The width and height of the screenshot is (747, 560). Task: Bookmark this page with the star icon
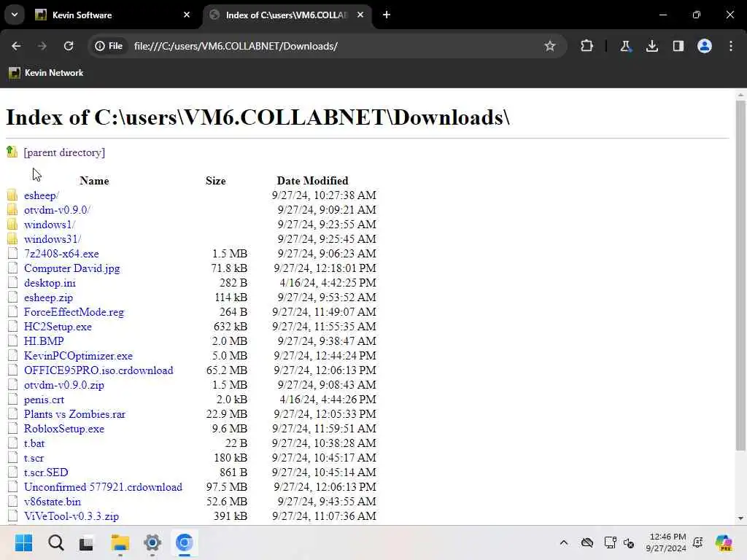[550, 46]
